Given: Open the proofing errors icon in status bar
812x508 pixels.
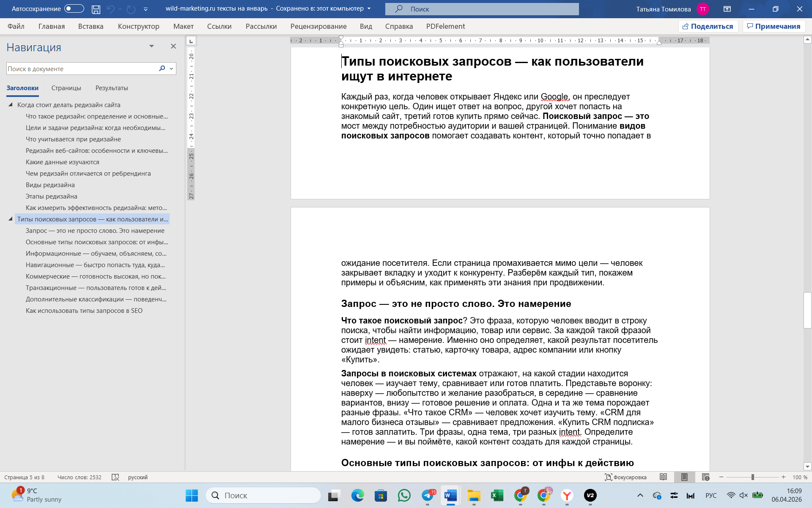Looking at the screenshot, I should click(115, 477).
